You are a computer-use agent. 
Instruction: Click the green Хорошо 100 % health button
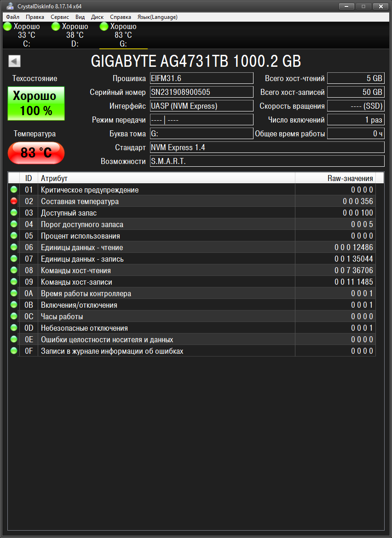(x=36, y=103)
